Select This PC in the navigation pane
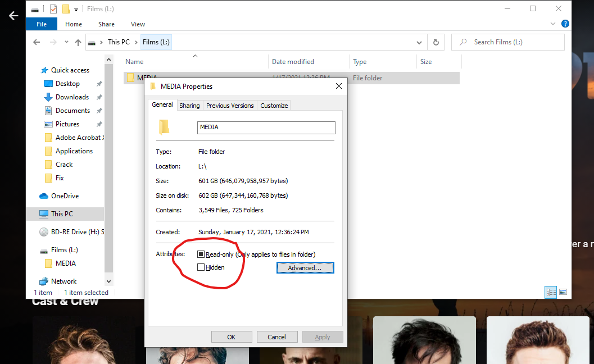Screen dimensions: 594x364 point(62,213)
